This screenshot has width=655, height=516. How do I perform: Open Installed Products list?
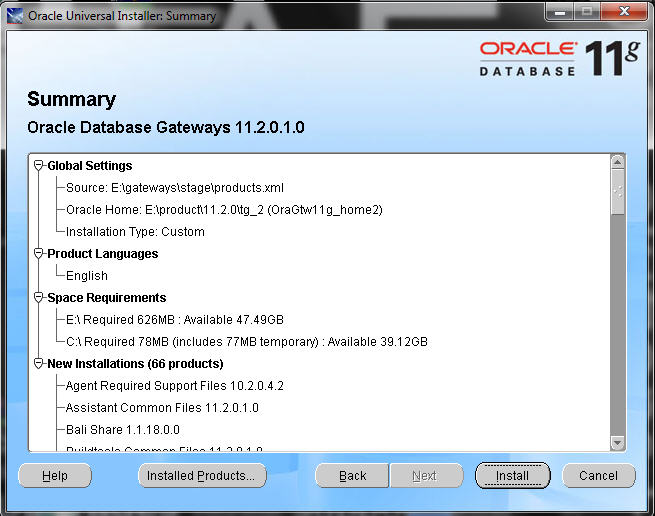(x=202, y=475)
